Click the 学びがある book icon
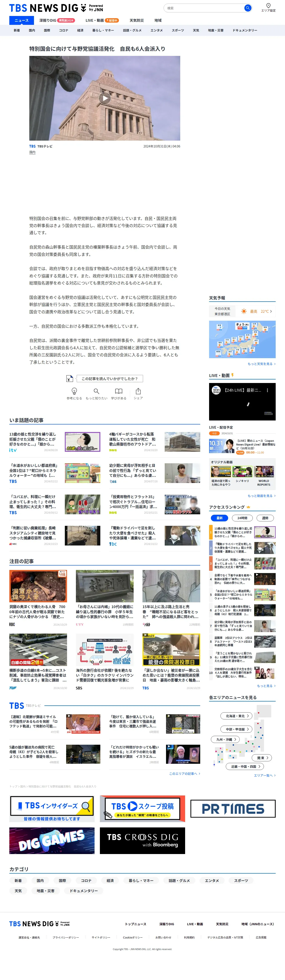The height and width of the screenshot is (980, 285). (x=119, y=391)
